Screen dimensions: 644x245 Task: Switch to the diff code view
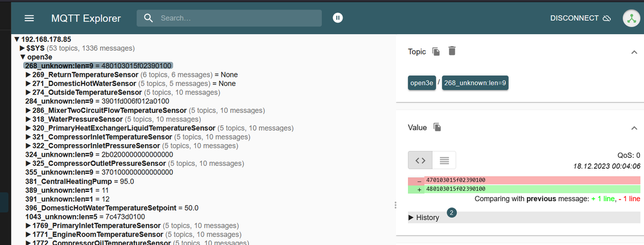(420, 160)
